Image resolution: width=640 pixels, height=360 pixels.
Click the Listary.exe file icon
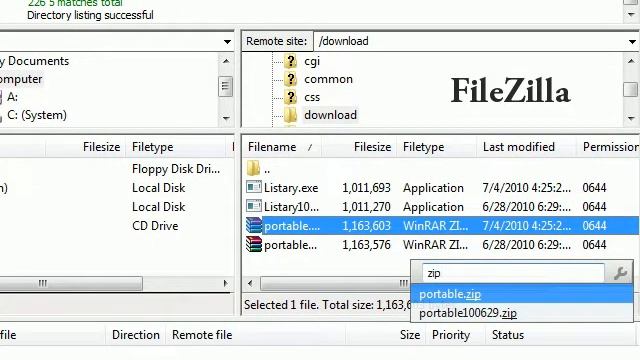254,187
